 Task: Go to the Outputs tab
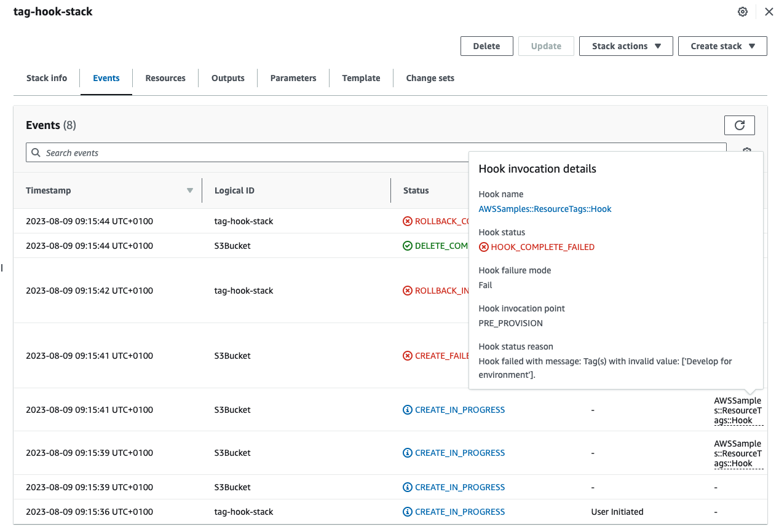228,78
